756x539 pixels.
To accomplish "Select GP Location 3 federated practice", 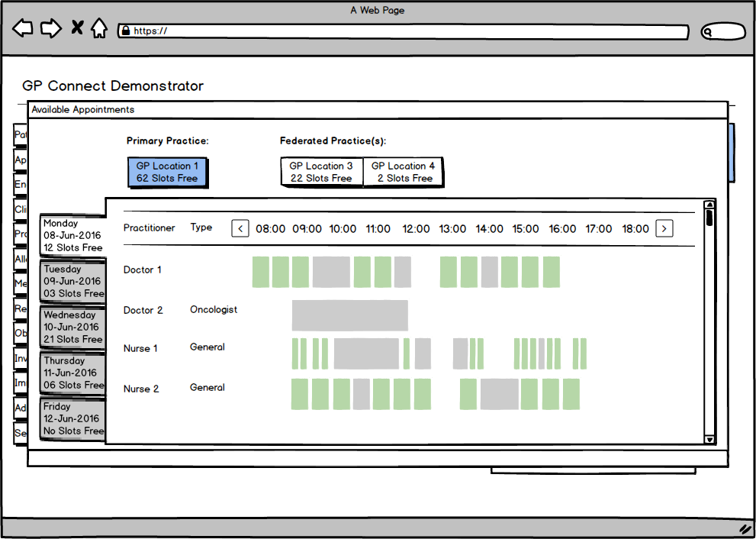I will (321, 172).
